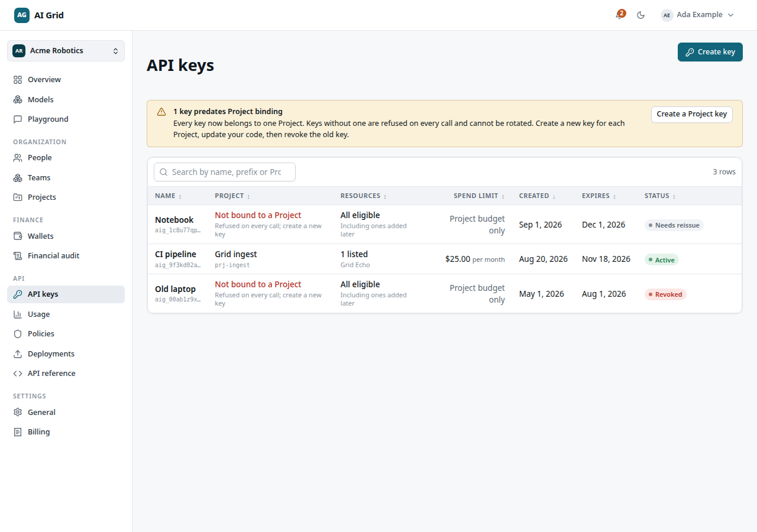
Task: Click the Revoked status badge
Action: click(x=665, y=294)
